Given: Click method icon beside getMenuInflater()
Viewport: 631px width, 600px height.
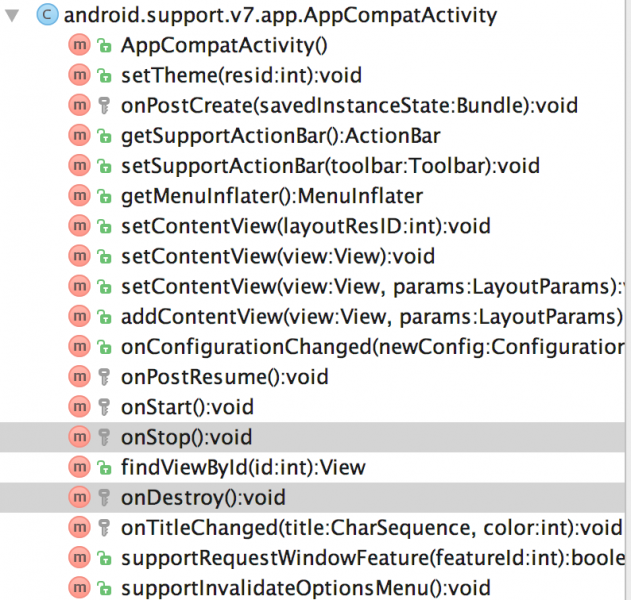Looking at the screenshot, I should 79,196.
